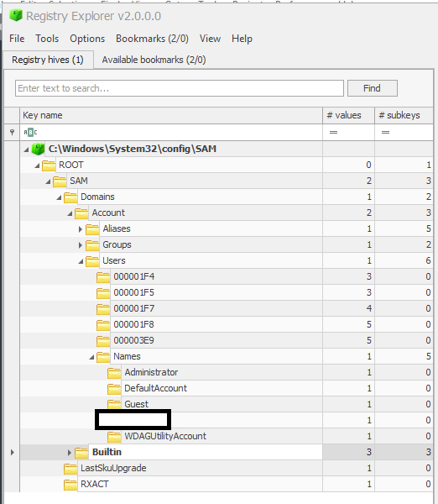The width and height of the screenshot is (438, 504).
Task: Expand the Builtin key
Action: 70,453
